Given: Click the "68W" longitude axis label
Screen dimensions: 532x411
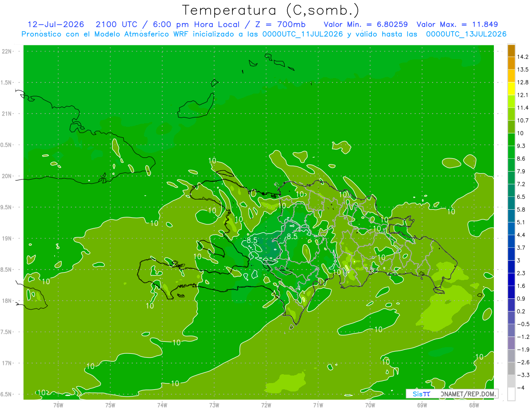Looking at the screenshot, I should [x=474, y=405].
